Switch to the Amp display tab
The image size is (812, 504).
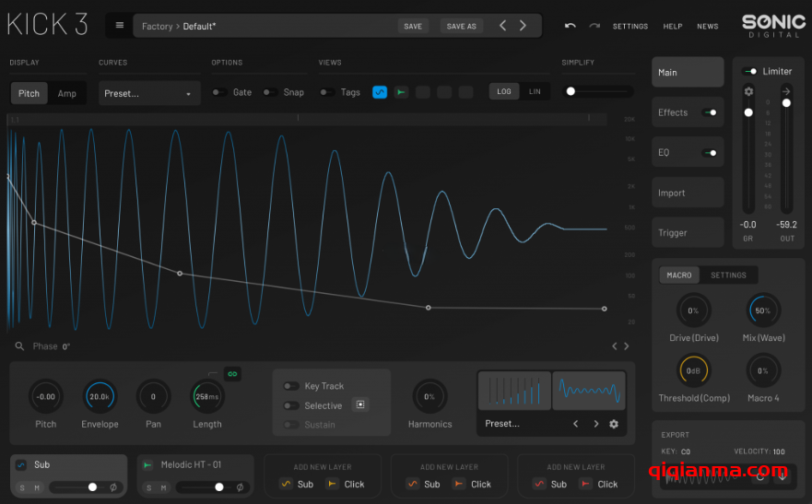click(x=67, y=93)
